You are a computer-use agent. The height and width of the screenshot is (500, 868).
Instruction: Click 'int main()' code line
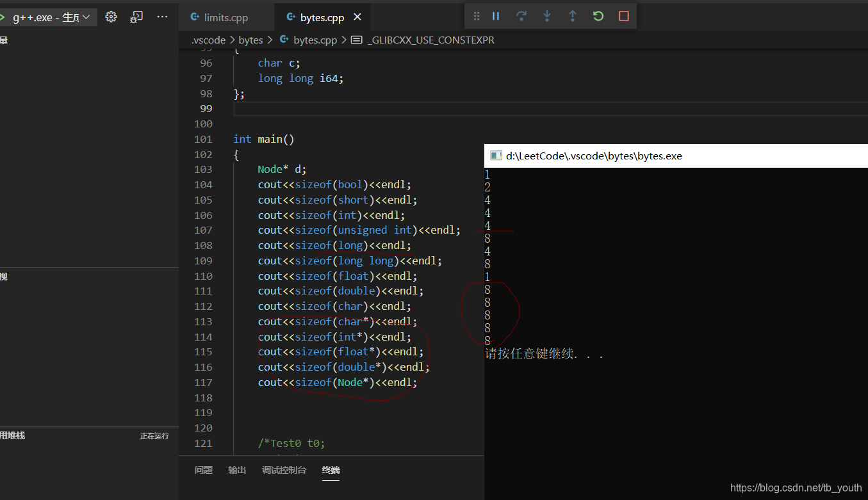click(264, 139)
